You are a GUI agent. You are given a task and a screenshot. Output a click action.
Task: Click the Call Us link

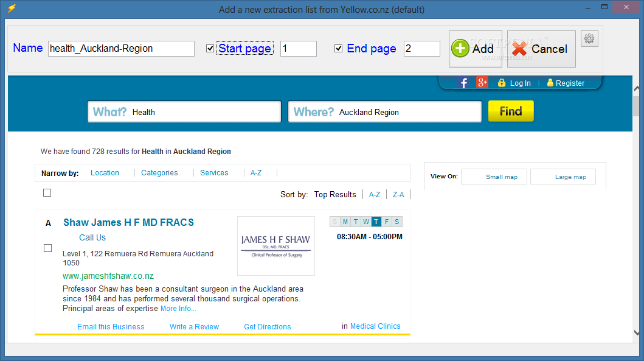point(92,237)
